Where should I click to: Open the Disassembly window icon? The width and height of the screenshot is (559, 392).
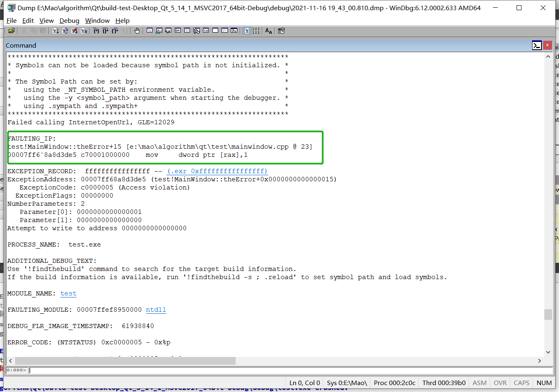pos(206,31)
